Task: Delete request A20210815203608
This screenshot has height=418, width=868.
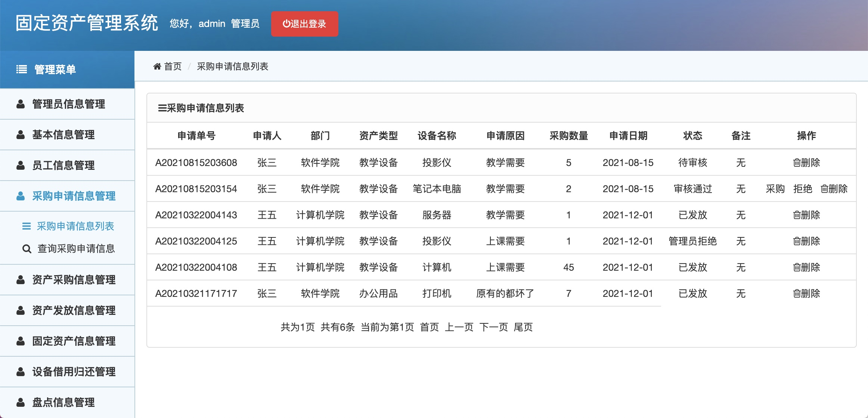Action: click(x=806, y=163)
